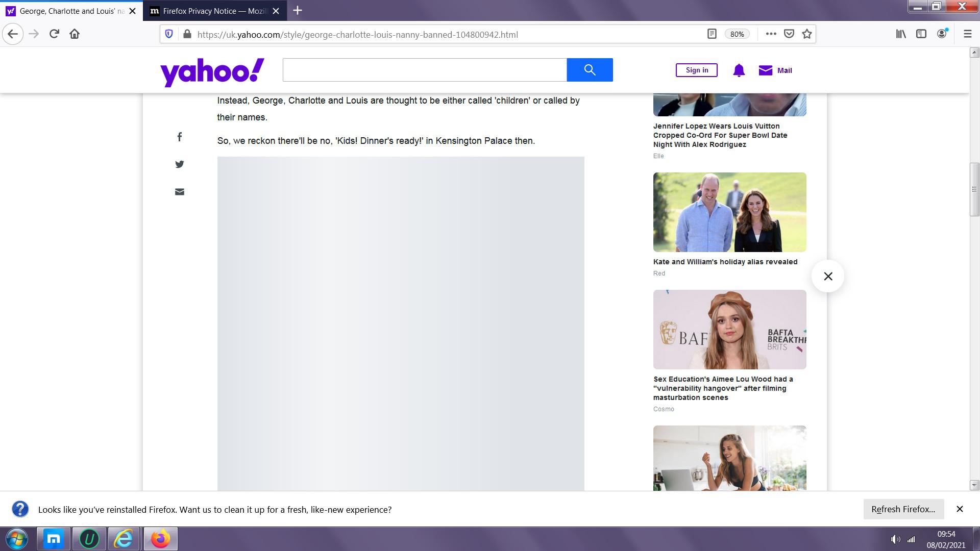Reload the current page

54,34
